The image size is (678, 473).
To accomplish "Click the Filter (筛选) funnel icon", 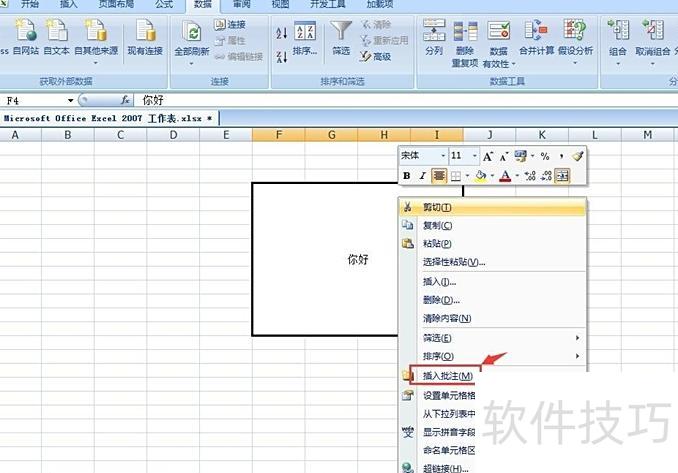I will point(341,38).
